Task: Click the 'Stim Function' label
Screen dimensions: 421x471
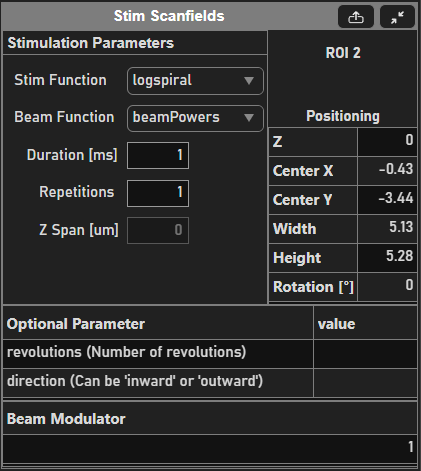Action: [60, 80]
